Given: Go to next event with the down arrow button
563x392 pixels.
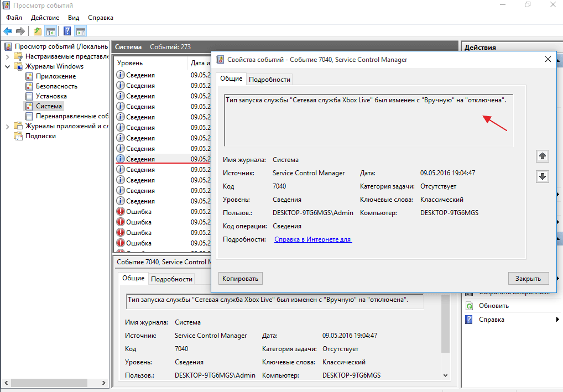Looking at the screenshot, I should point(543,176).
